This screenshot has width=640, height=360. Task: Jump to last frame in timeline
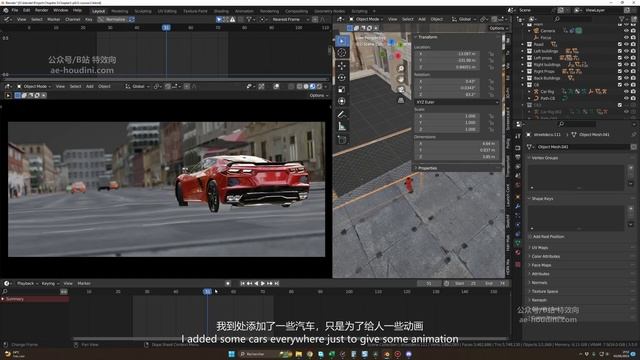276,283
